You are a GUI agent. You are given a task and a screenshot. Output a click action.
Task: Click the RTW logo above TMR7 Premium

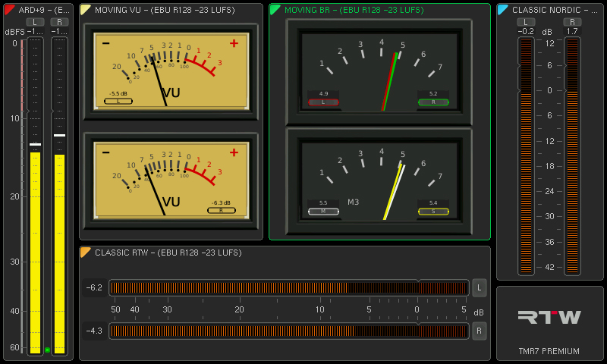pos(549,317)
